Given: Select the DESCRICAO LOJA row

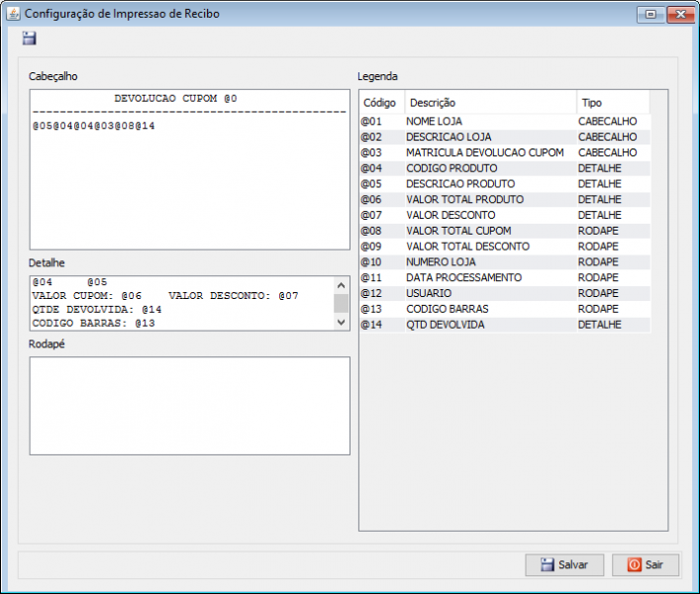Looking at the screenshot, I should (505, 137).
